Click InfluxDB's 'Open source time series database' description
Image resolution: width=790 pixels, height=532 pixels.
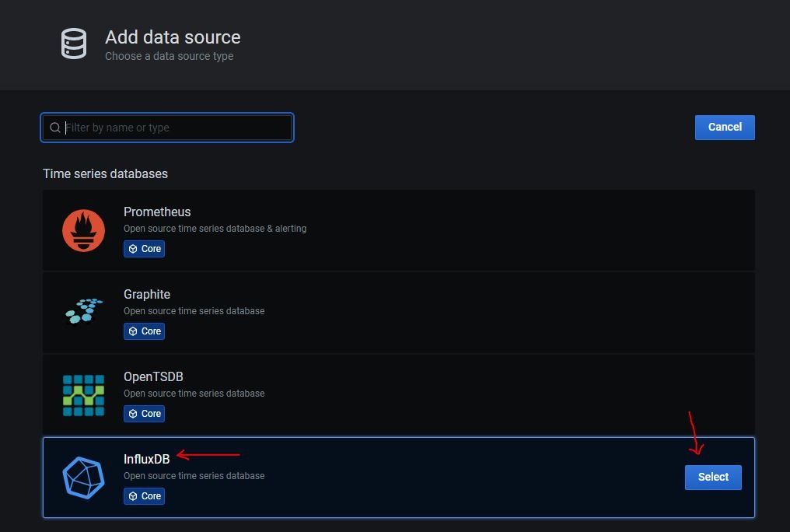[x=194, y=475]
